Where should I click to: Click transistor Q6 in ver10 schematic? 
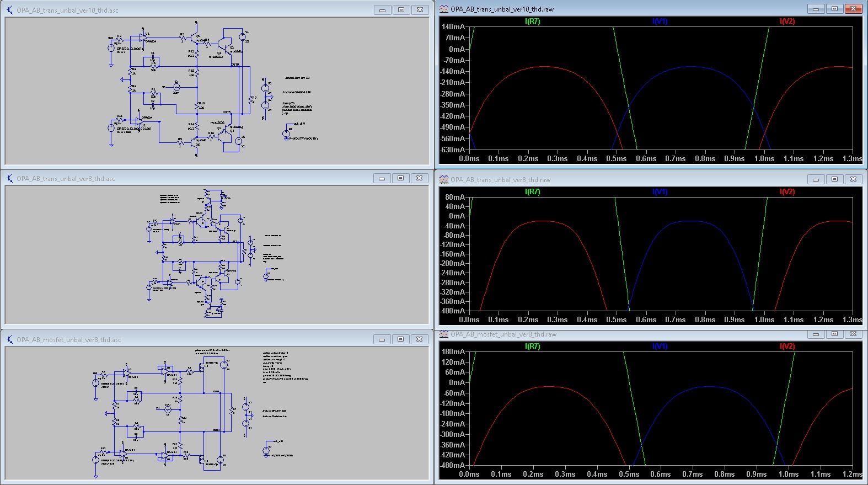tap(194, 143)
